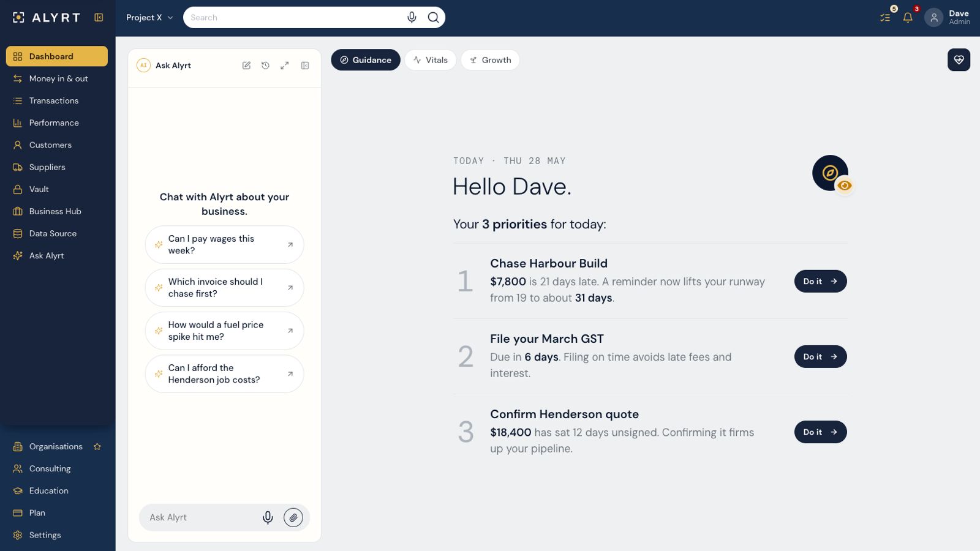Click Do it for File your March GST
The width and height of the screenshot is (980, 551).
tap(821, 357)
